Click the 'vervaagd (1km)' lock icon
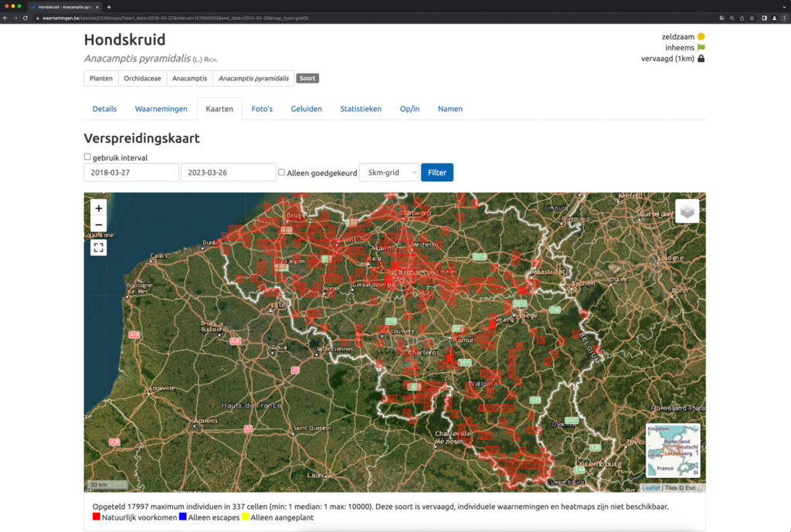791x532 pixels. tap(701, 59)
